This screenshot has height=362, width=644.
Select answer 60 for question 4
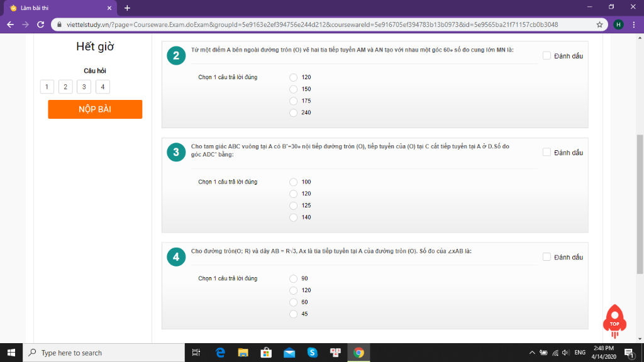click(293, 302)
